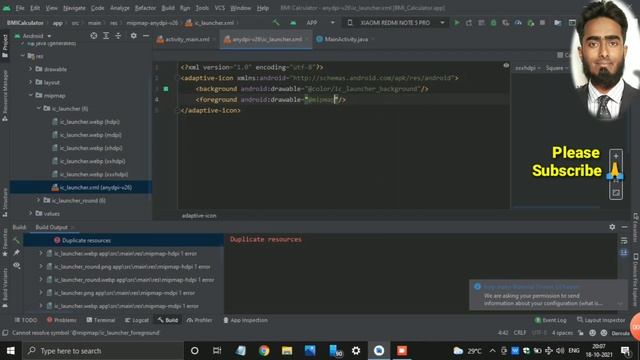Expand the values folder

point(31,213)
